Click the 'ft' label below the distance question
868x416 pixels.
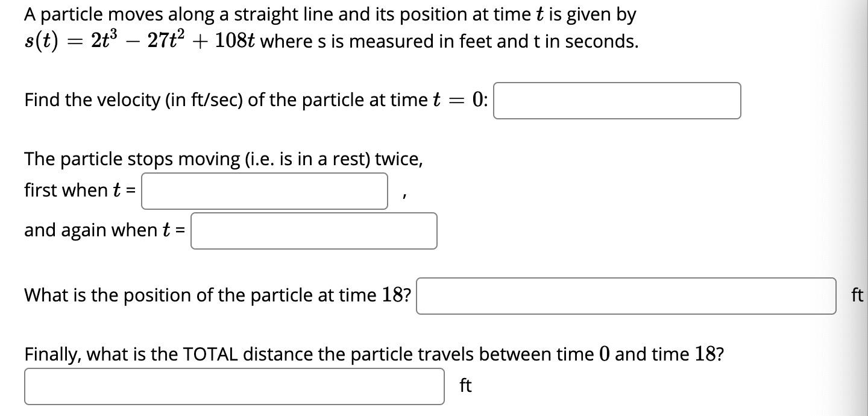[x=464, y=385]
